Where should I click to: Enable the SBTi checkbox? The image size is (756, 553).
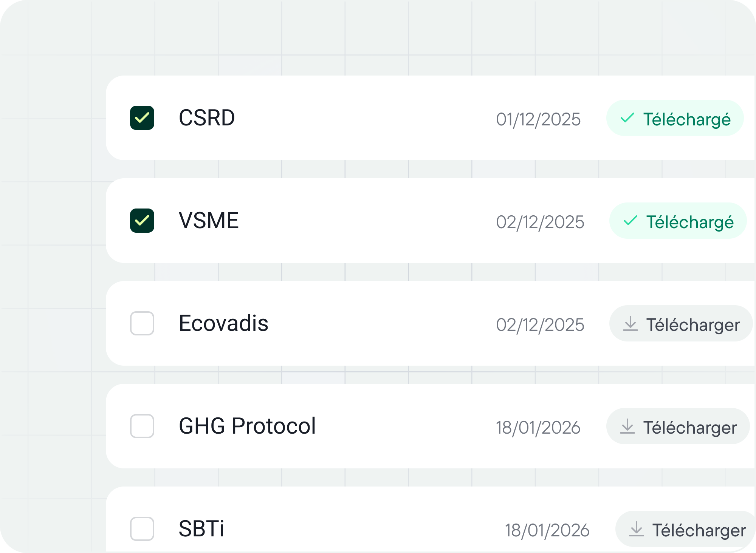142,529
